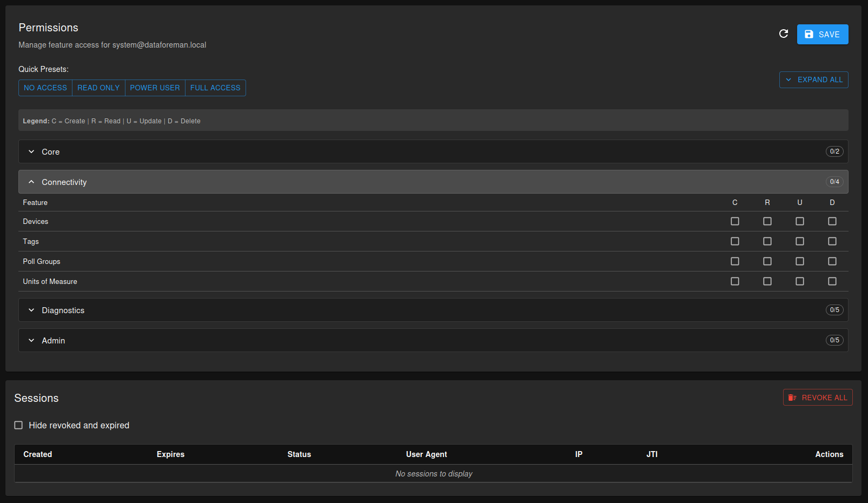868x503 pixels.
Task: Click the SAVE button
Action: (823, 34)
